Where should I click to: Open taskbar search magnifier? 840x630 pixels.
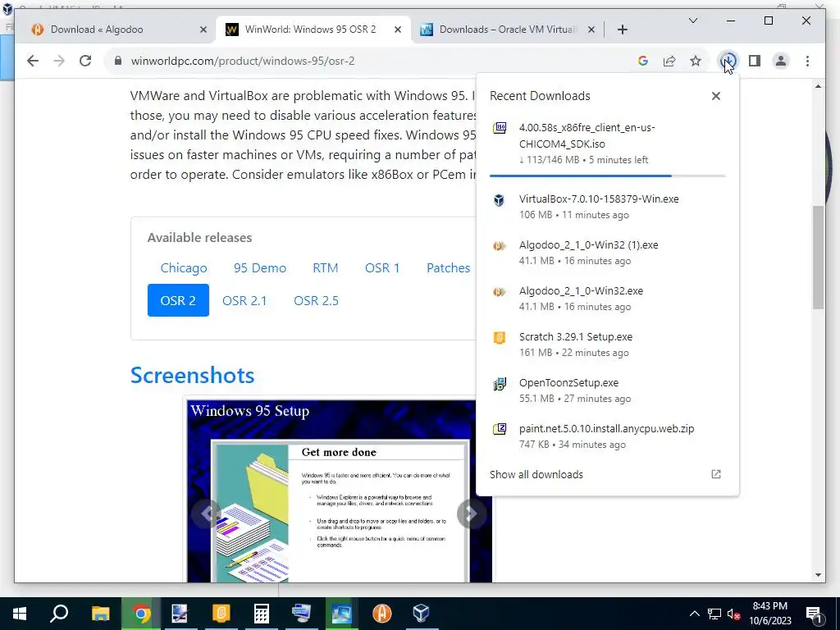pyautogui.click(x=59, y=614)
